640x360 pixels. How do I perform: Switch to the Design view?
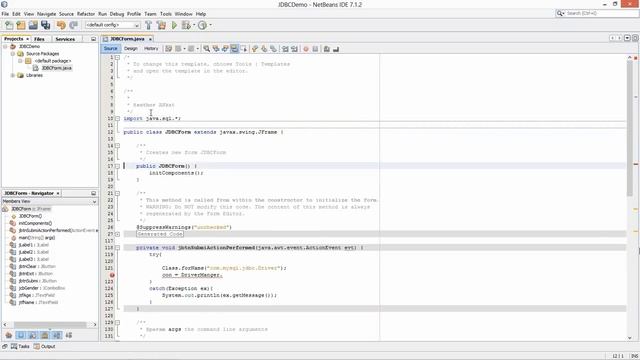[x=131, y=49]
